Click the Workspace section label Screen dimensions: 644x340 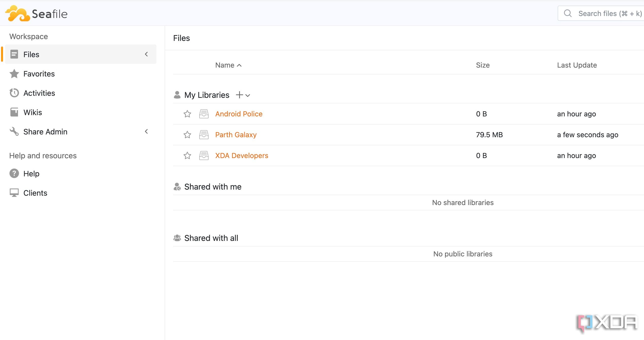click(28, 36)
